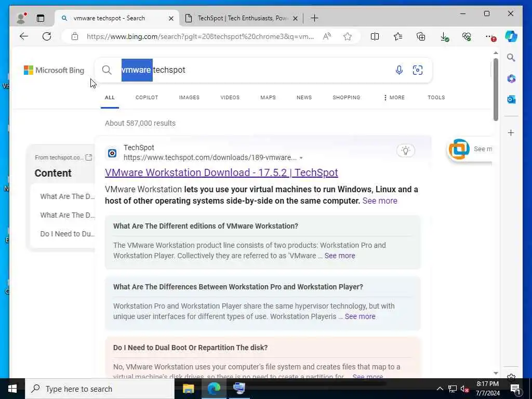Close the vmware techspot search tab
Image resolution: width=532 pixels, height=399 pixels.
tap(171, 18)
